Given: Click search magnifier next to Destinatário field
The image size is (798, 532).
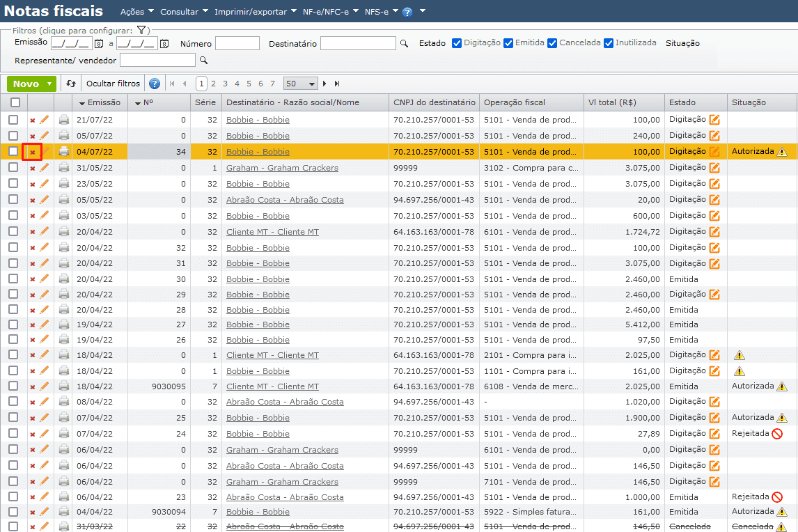Looking at the screenshot, I should [x=404, y=44].
